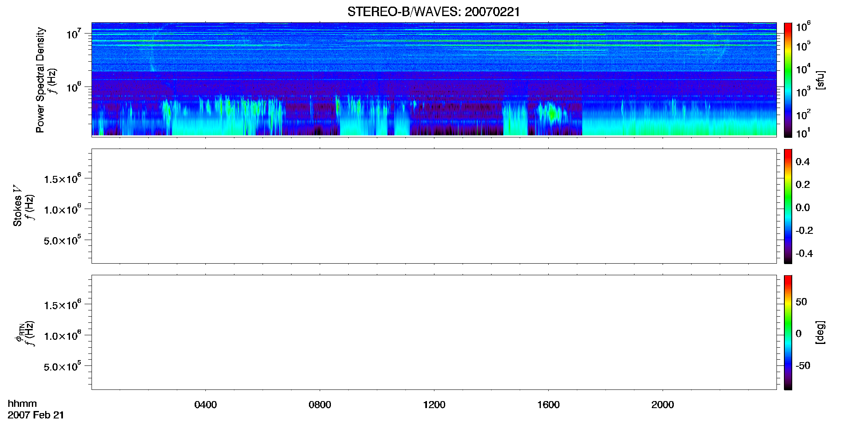Click the power spectral density colorbar
Viewport: 868px width, 447px height.
788,80
